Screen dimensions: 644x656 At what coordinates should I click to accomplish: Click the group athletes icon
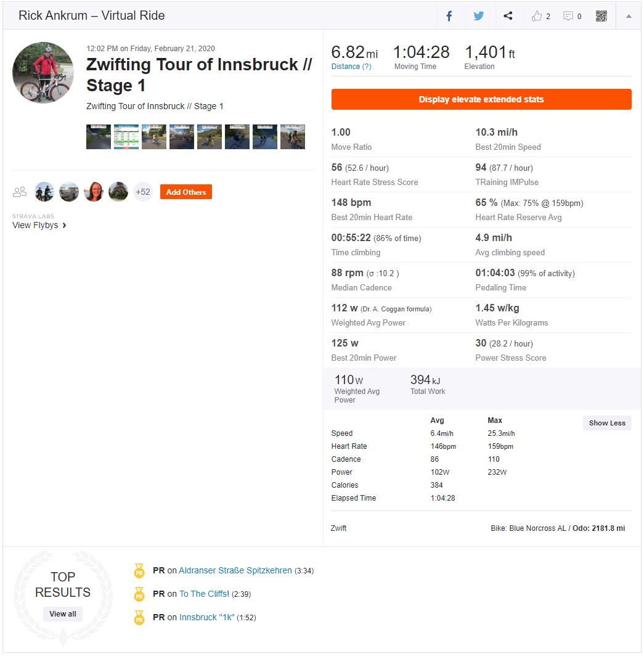pyautogui.click(x=20, y=192)
